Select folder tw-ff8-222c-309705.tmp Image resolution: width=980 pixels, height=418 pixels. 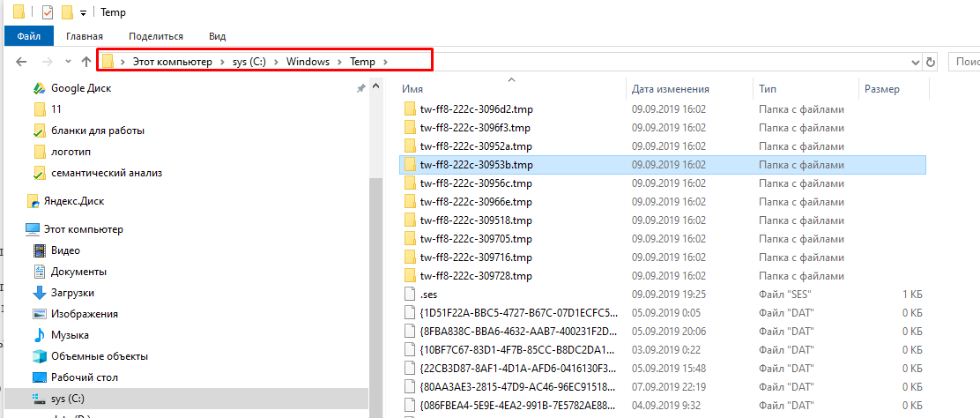click(476, 239)
